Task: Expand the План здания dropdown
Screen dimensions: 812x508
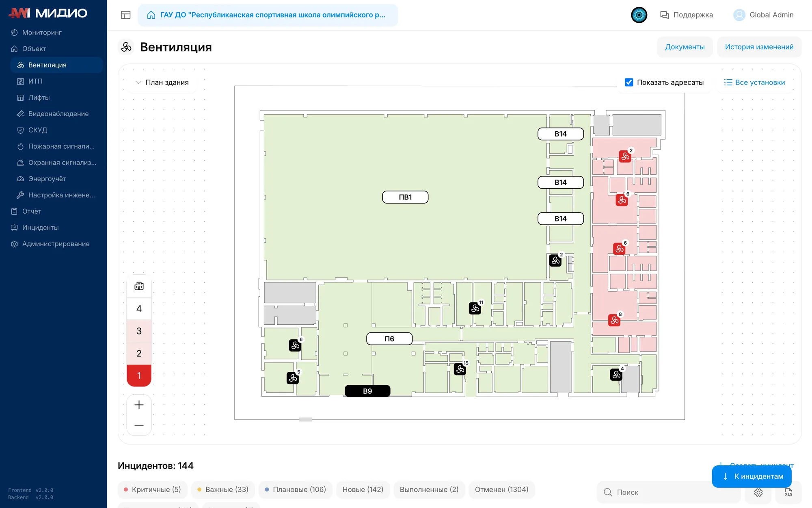Action: (x=162, y=82)
